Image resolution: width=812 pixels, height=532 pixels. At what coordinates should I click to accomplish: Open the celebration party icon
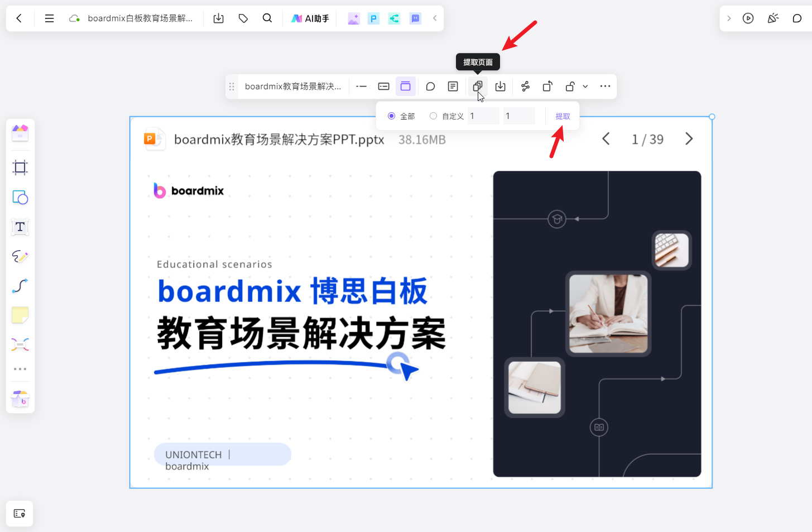tap(773, 18)
